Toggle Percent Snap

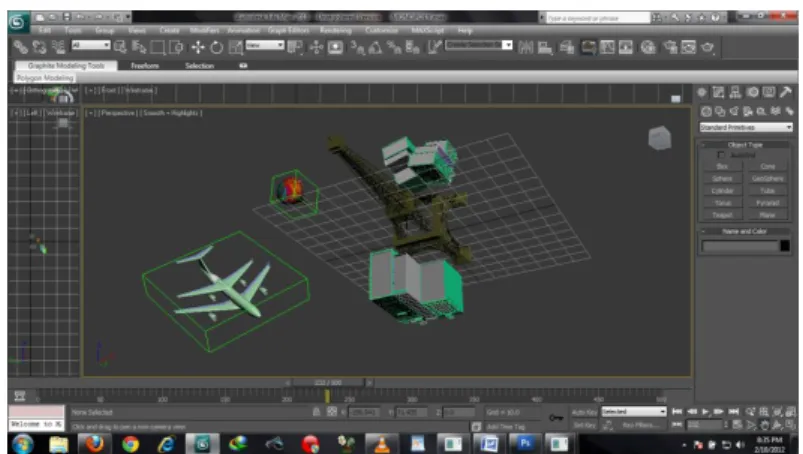point(394,48)
